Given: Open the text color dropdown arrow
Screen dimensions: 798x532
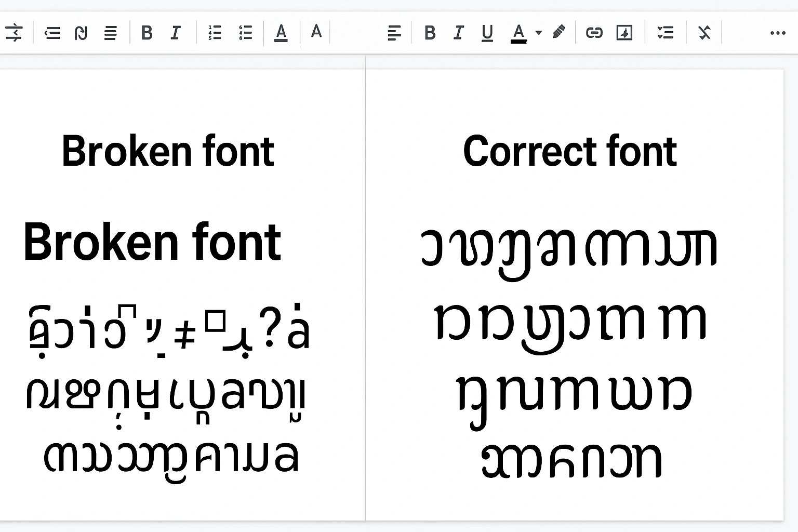Looking at the screenshot, I should [x=539, y=32].
